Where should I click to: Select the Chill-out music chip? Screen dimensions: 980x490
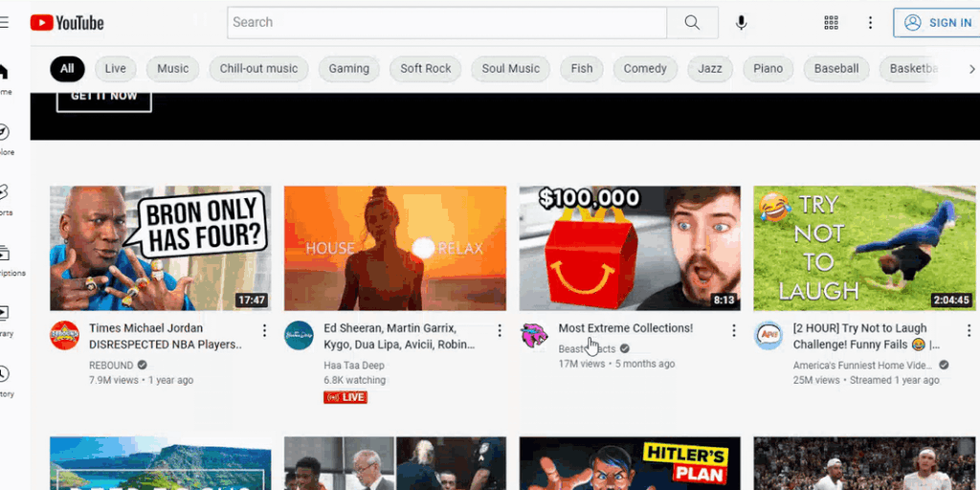pyautogui.click(x=258, y=69)
